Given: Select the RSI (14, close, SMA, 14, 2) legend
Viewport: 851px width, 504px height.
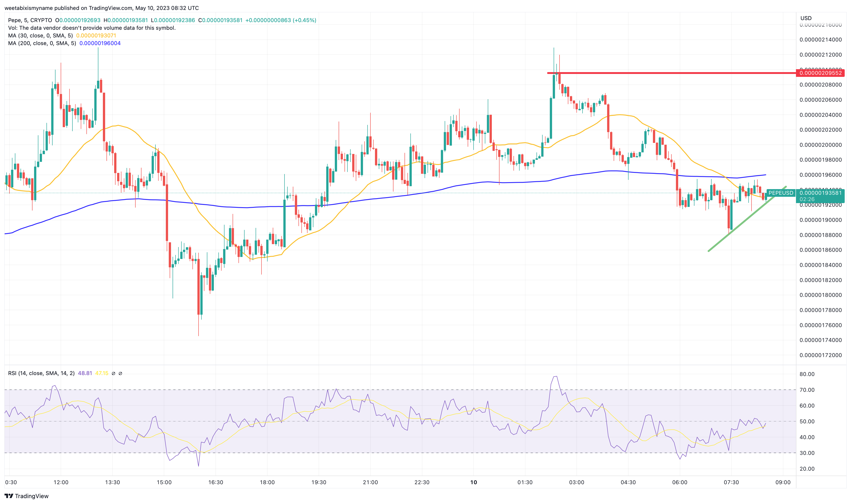Looking at the screenshot, I should pos(42,373).
